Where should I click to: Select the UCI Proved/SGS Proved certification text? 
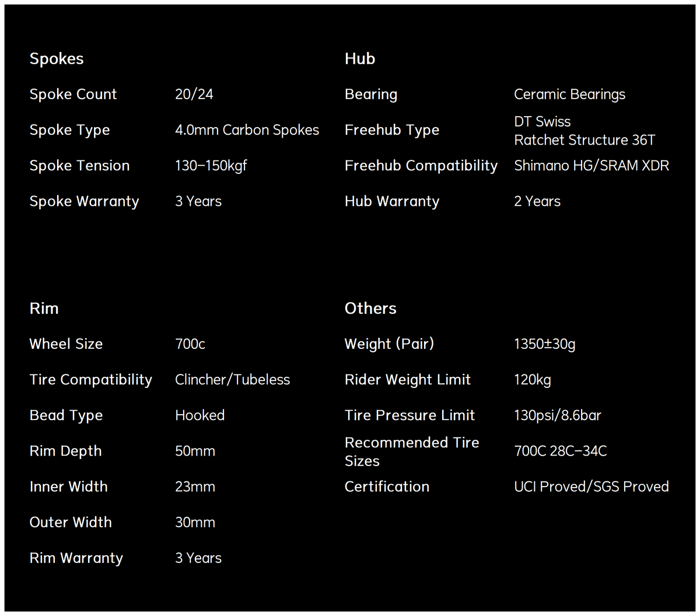(x=591, y=487)
